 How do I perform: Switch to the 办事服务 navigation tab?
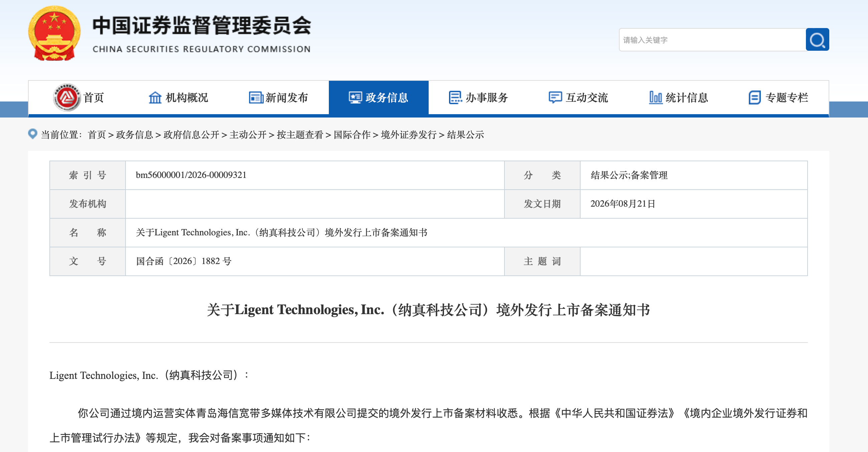(478, 98)
